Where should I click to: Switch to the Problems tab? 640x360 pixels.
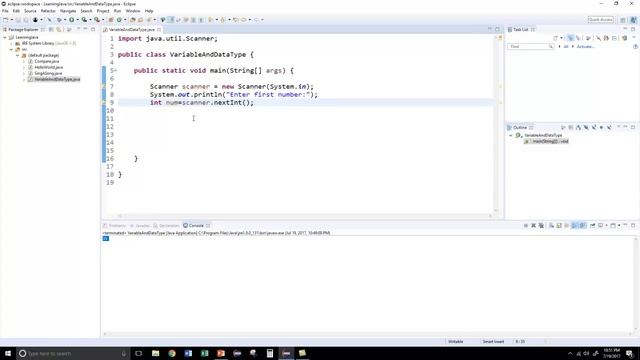[114, 226]
